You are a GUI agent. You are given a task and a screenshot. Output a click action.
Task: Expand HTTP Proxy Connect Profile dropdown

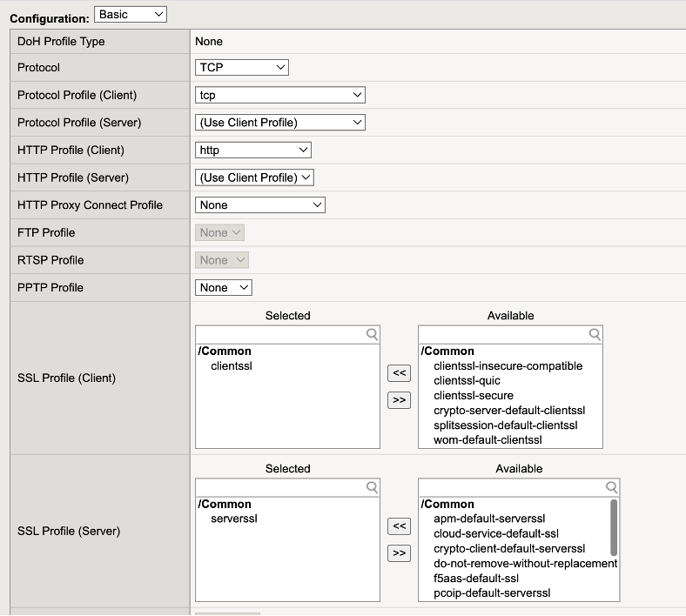[x=259, y=205]
